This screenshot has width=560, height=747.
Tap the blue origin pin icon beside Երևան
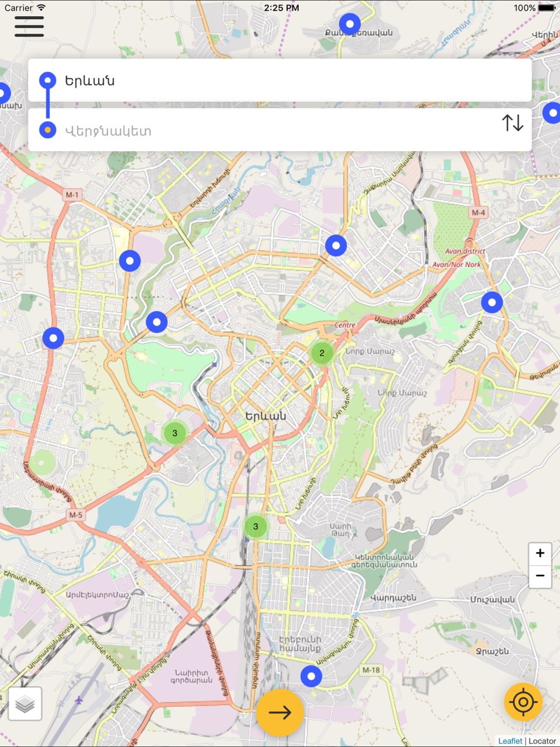click(47, 80)
